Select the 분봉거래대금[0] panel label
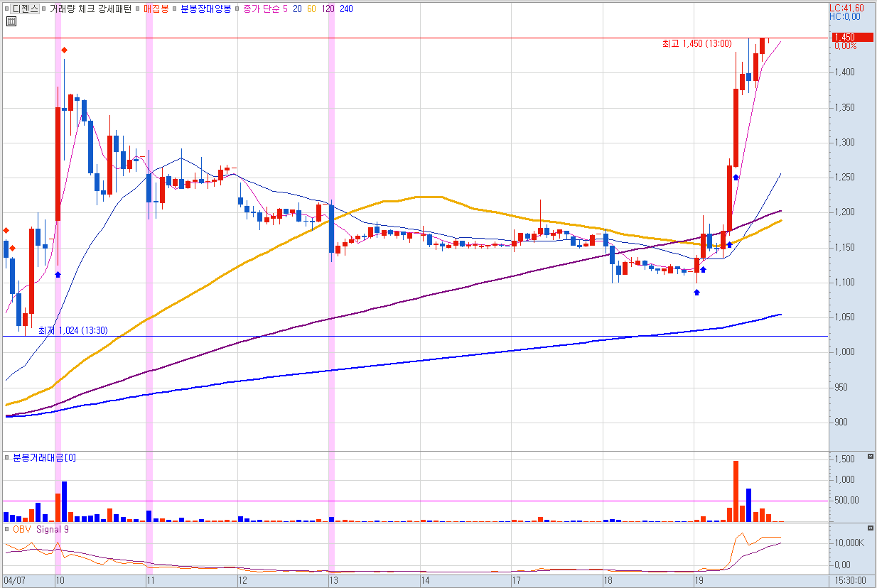Image resolution: width=877 pixels, height=588 pixels. click(x=44, y=458)
